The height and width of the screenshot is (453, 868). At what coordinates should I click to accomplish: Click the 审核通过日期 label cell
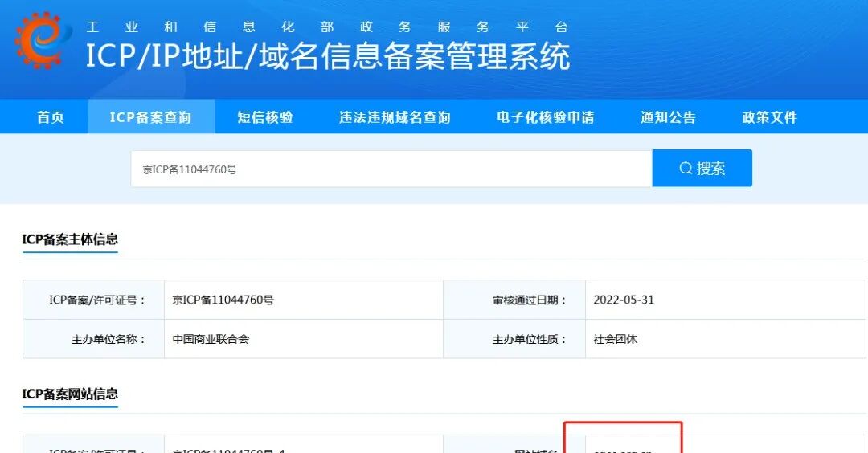pos(514,300)
